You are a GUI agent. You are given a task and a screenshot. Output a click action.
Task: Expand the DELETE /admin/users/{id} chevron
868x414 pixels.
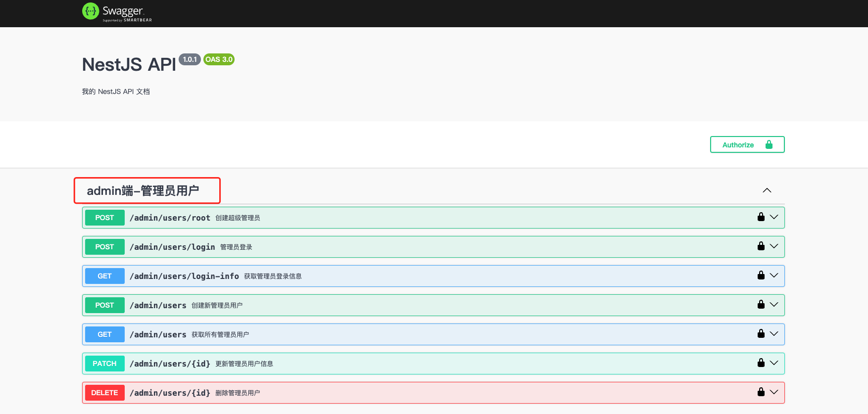(x=774, y=392)
